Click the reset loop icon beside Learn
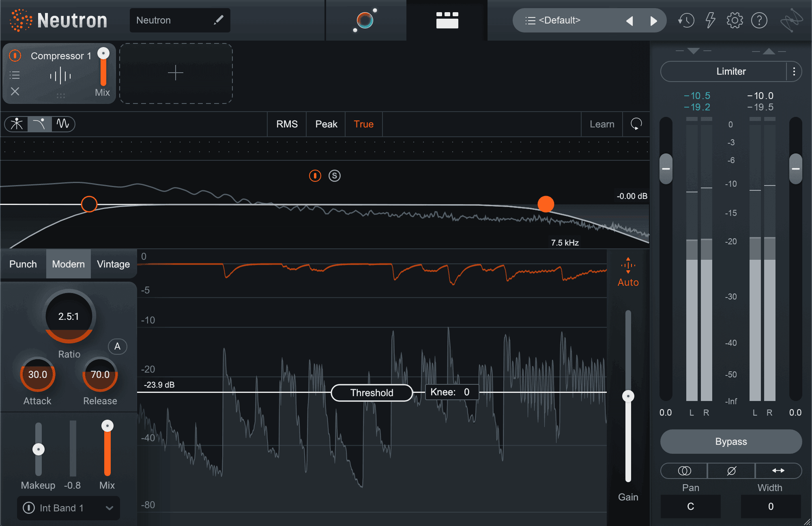Viewport: 812px width, 526px height. [x=636, y=124]
